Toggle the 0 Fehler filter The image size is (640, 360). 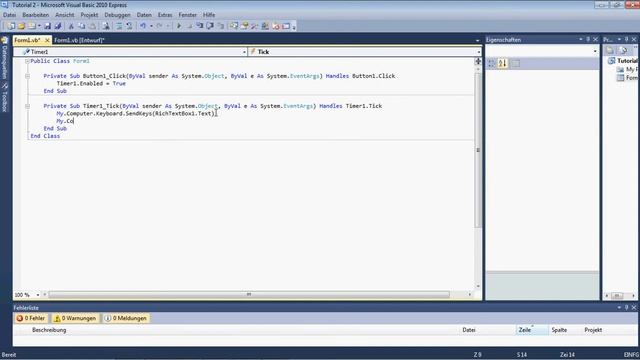pos(31,318)
